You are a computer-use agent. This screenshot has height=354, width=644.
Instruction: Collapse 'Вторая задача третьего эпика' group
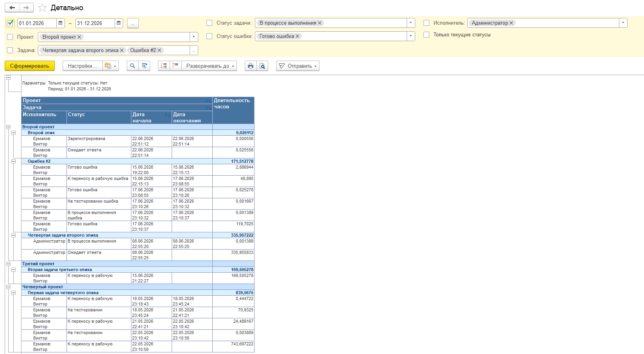coord(13,270)
